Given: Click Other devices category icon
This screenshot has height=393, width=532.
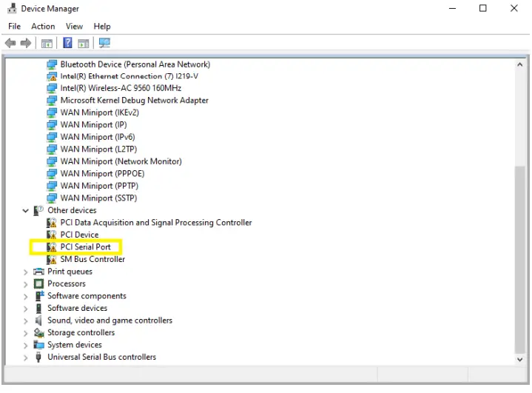Looking at the screenshot, I should 38,210.
